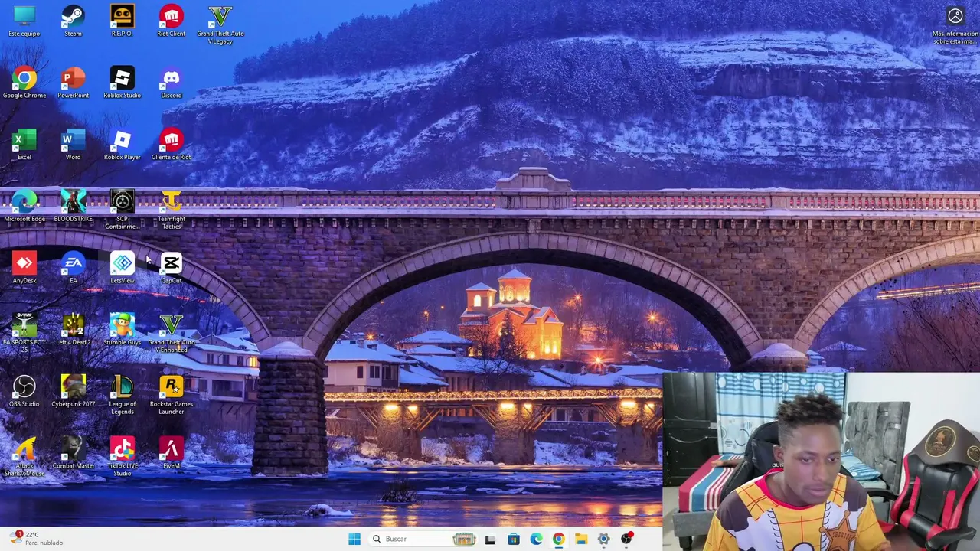This screenshot has height=551, width=980.
Task: Select the Roblox Player shortcut
Action: 122,145
